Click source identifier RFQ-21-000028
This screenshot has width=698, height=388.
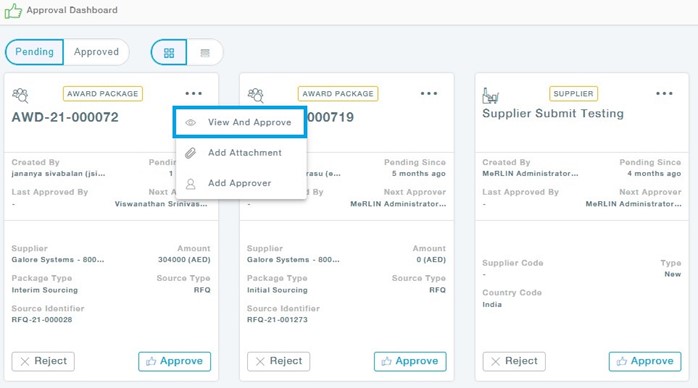(x=42, y=319)
